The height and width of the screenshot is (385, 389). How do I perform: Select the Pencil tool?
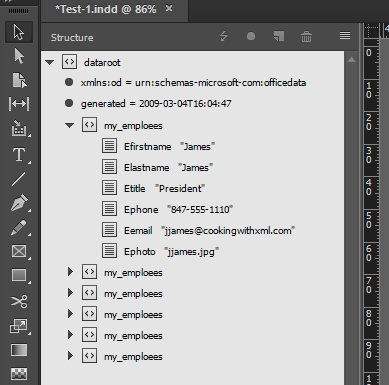point(19,227)
